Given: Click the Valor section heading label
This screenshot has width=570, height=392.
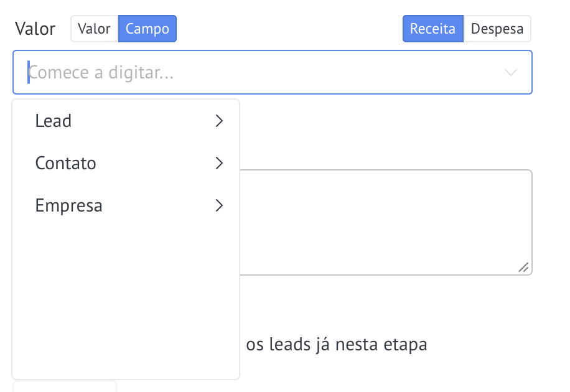Looking at the screenshot, I should coord(35,29).
